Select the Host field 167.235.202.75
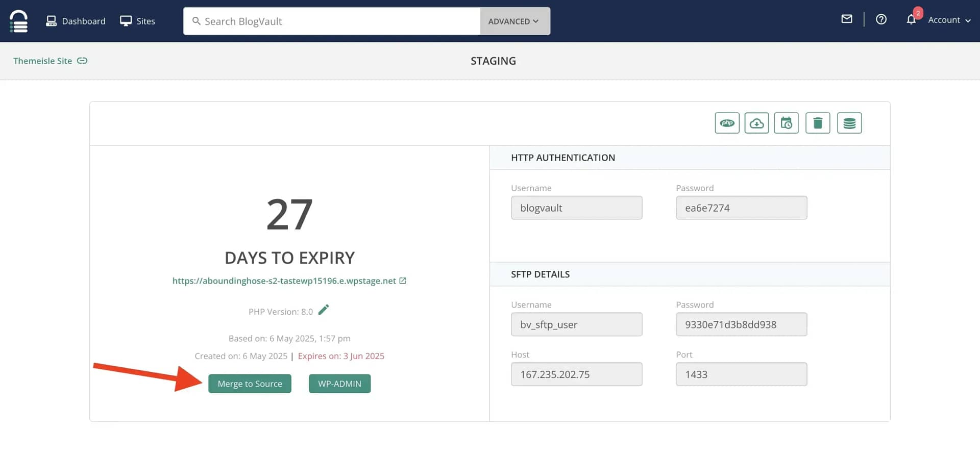This screenshot has height=456, width=980. (576, 374)
